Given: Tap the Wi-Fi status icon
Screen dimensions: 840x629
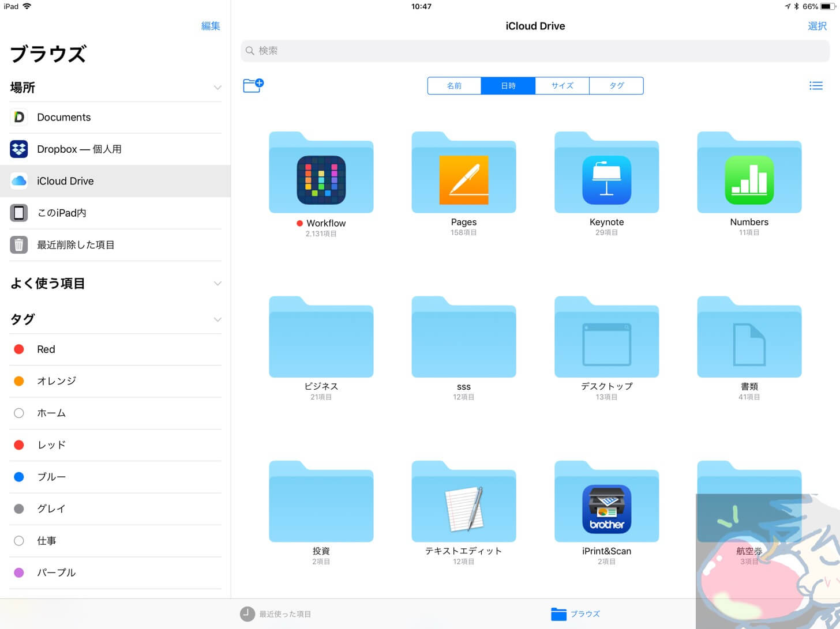Looking at the screenshot, I should [27, 6].
